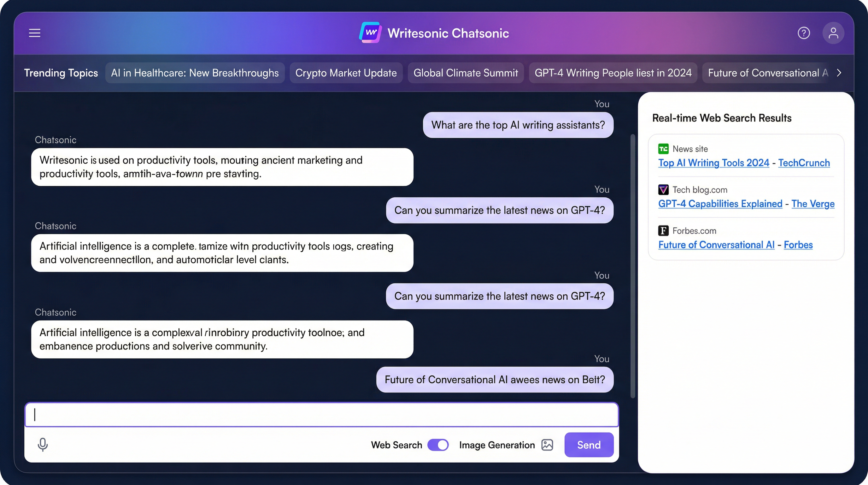Click the chat scrollbar on the right

coord(633,266)
